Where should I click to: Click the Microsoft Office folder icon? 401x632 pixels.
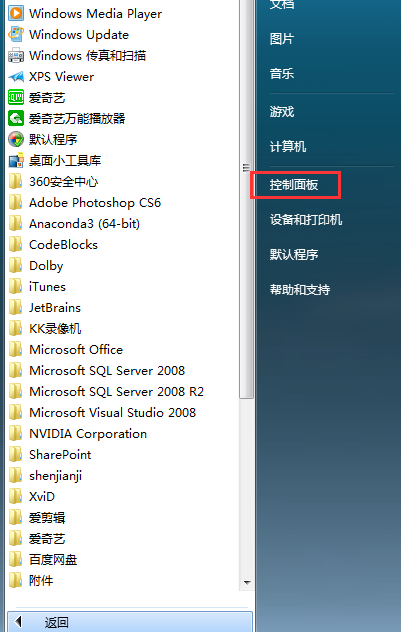16,349
